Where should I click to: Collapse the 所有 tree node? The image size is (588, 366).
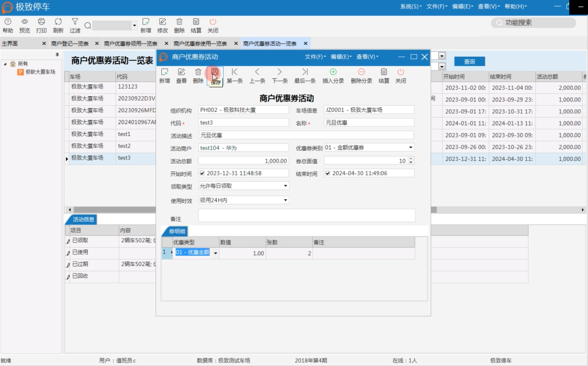pos(5,64)
